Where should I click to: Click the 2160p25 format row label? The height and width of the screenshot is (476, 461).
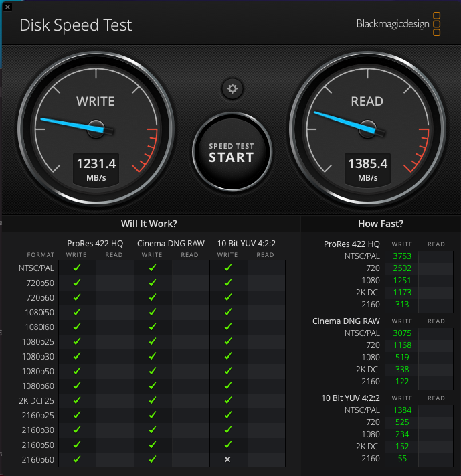coord(38,415)
